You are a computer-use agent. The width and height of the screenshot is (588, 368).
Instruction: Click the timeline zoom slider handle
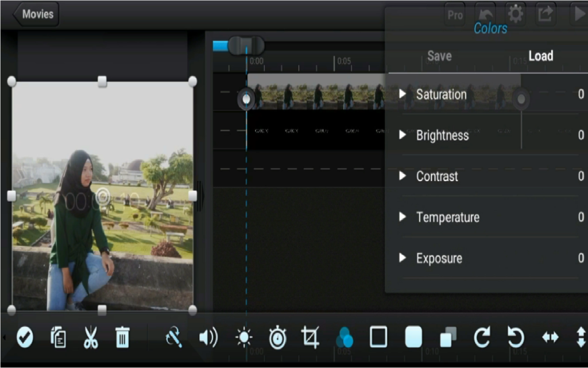point(246,46)
